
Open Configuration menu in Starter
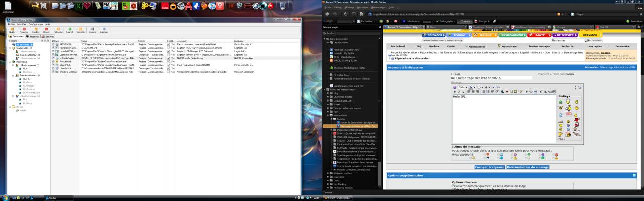36,24
